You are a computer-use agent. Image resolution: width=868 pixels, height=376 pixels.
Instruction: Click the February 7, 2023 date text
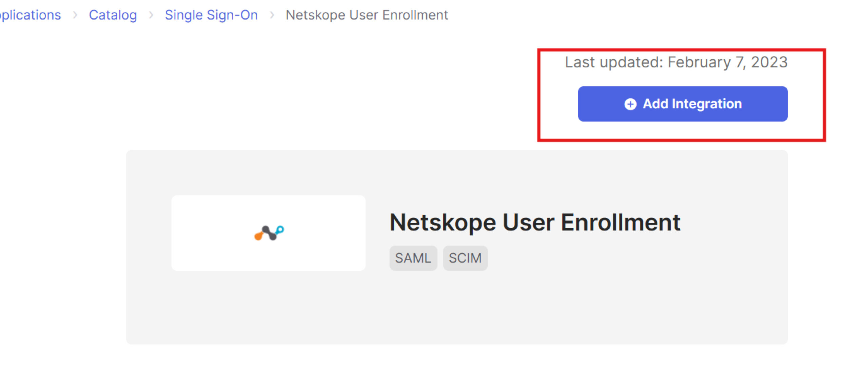coord(728,62)
